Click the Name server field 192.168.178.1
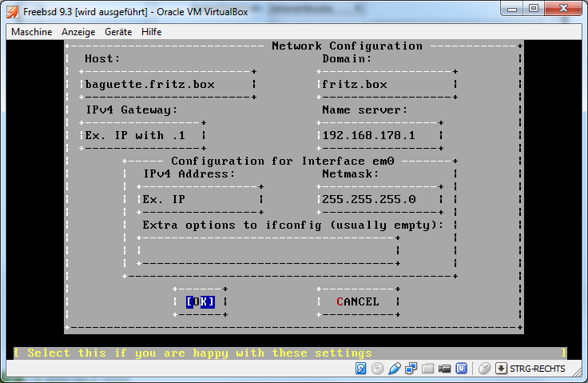The image size is (588, 383). (x=380, y=135)
